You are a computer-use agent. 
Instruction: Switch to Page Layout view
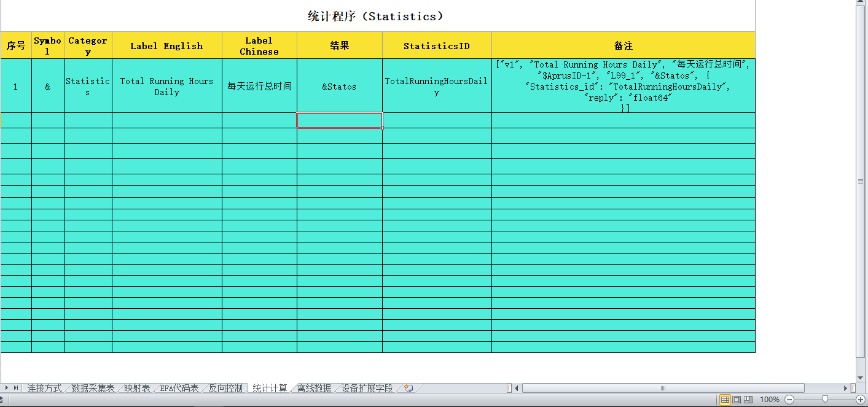(736, 400)
